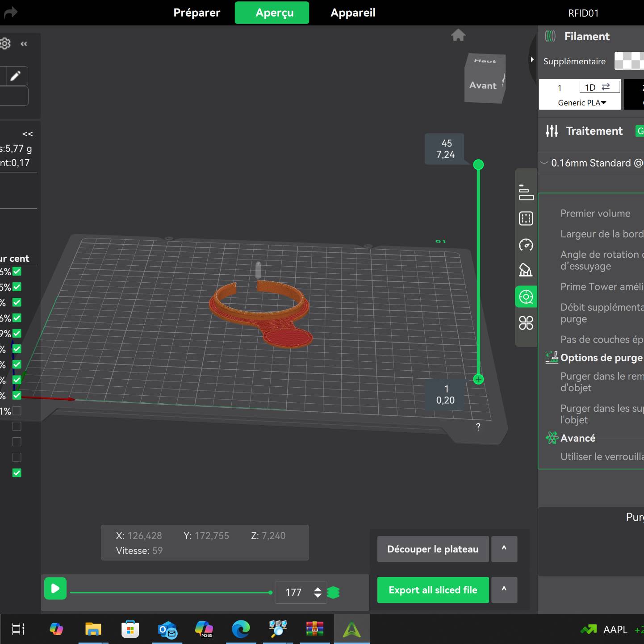Click the stacked layers icon in side toolbar

coord(526,192)
